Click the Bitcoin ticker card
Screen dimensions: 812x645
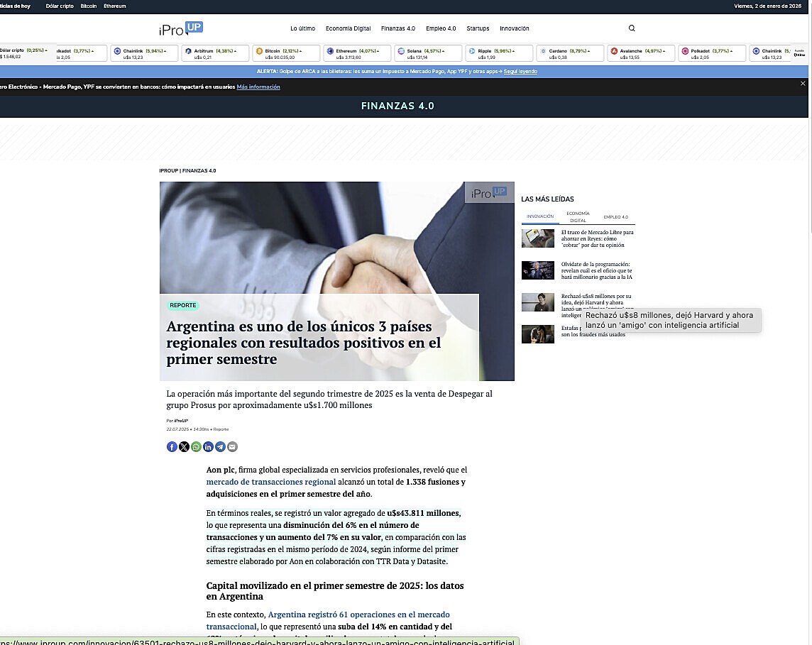click(x=287, y=53)
